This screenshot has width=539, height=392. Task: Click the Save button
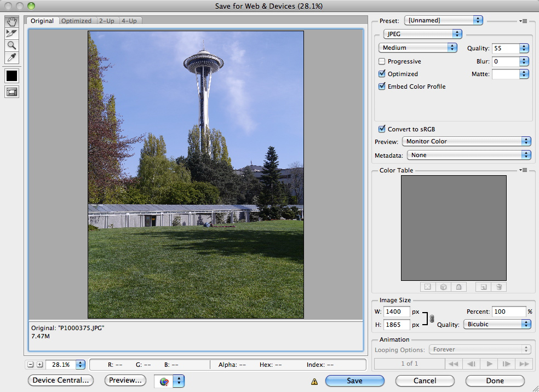[x=354, y=381]
